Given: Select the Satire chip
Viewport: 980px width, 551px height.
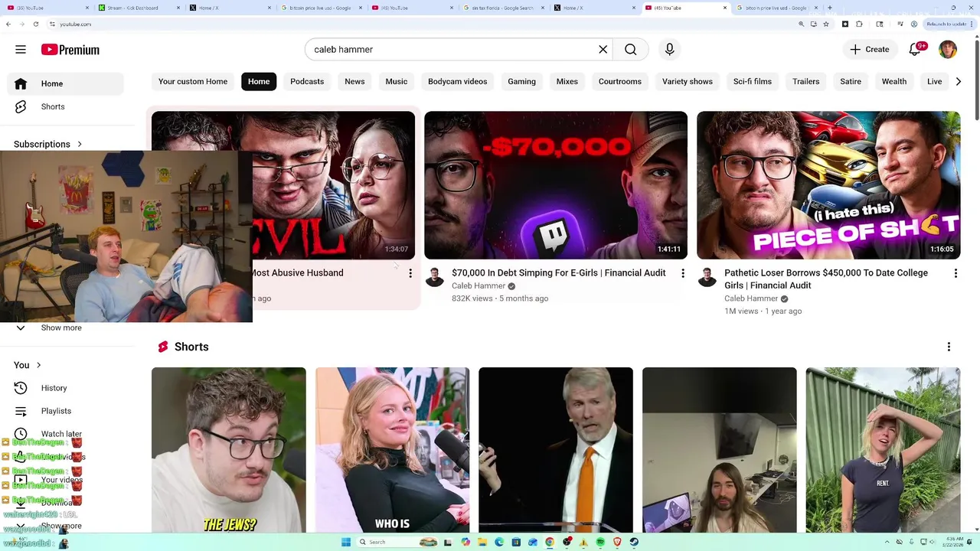Looking at the screenshot, I should pyautogui.click(x=851, y=81).
